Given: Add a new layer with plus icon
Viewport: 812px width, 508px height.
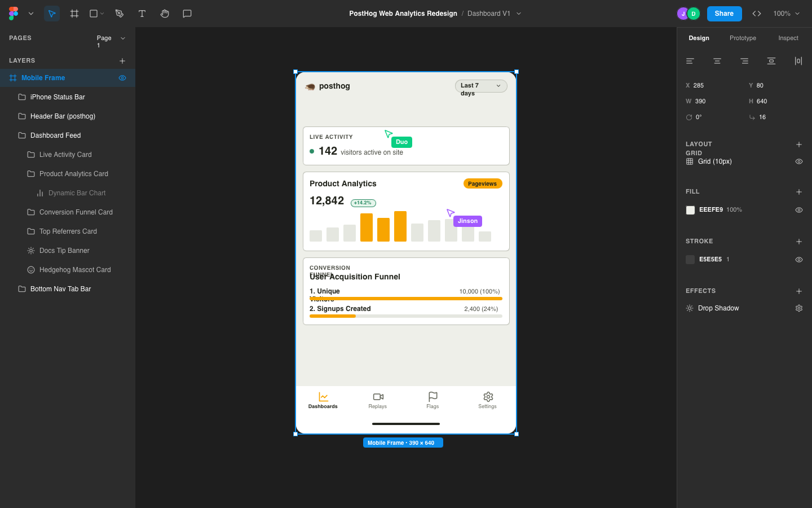Looking at the screenshot, I should [122, 61].
